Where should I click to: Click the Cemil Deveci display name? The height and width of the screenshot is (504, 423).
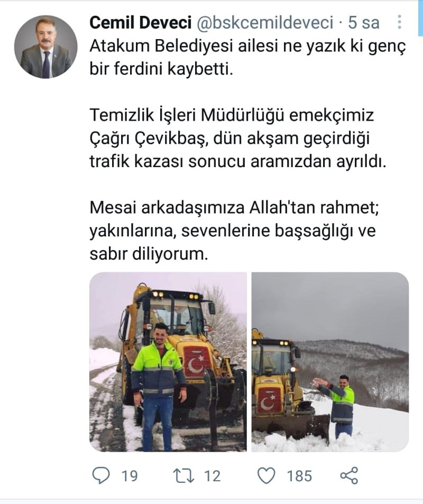141,23
